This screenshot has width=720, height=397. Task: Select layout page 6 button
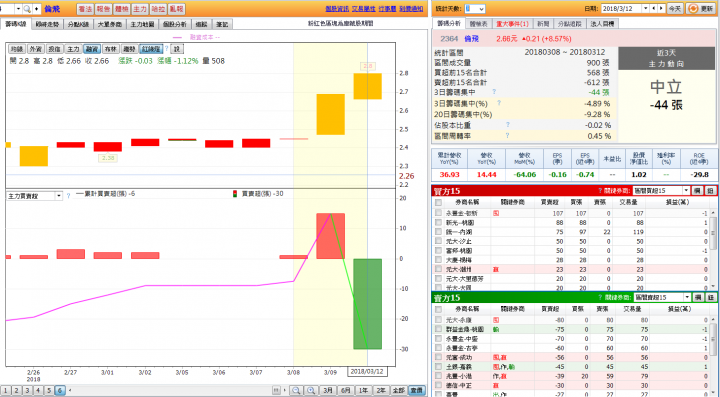pos(60,391)
